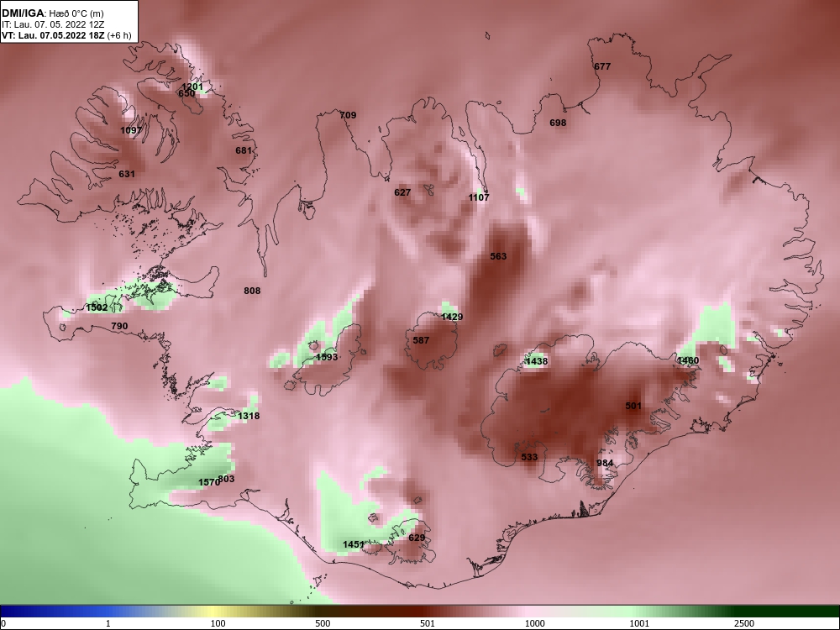Click the 650 label just below 1201
This screenshot has height=630, width=840.
(x=186, y=93)
